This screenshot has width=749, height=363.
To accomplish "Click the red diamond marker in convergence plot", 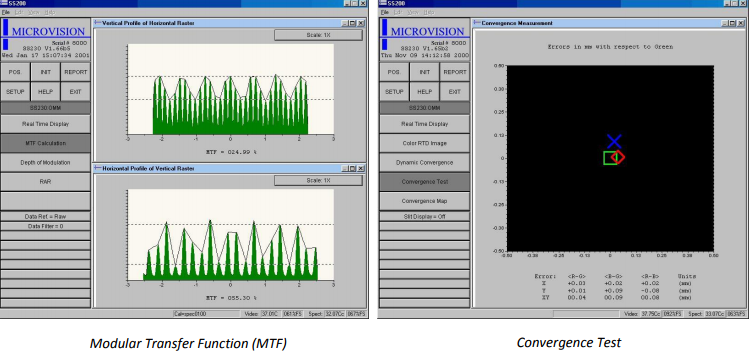I will pyautogui.click(x=619, y=157).
